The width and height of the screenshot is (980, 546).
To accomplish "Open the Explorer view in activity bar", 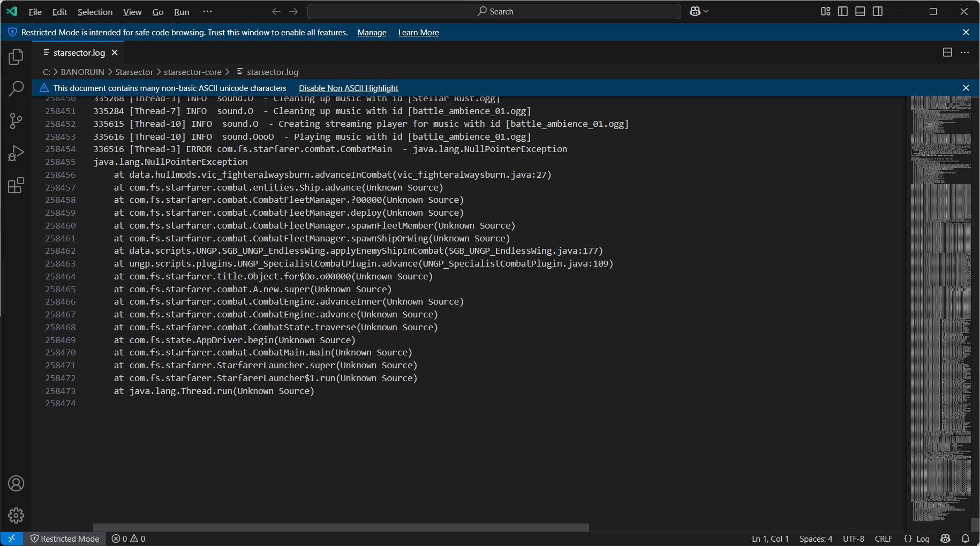I will [16, 57].
